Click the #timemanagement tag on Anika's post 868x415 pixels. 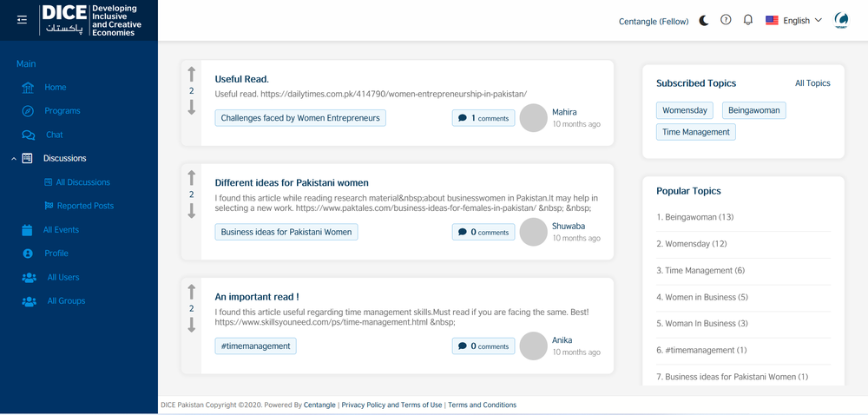click(255, 346)
